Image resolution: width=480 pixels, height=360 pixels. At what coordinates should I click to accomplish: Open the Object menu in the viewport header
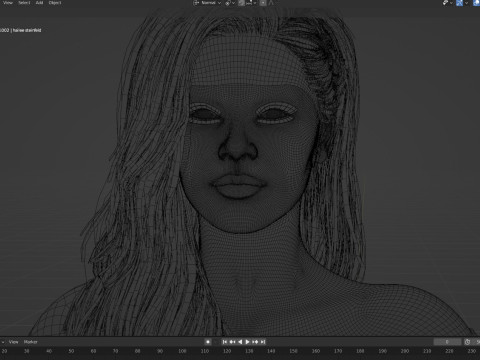coord(55,3)
